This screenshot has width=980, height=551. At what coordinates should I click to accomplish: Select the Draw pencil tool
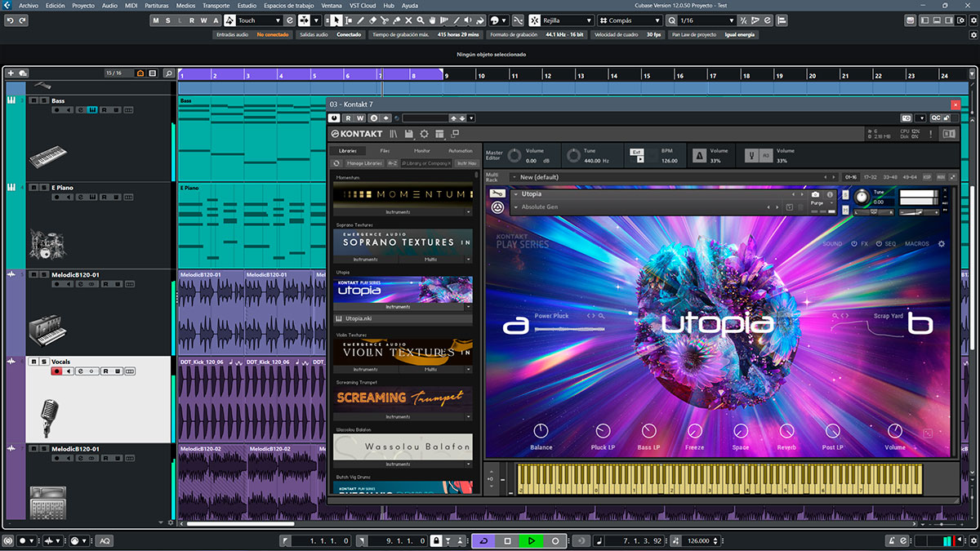coord(361,20)
